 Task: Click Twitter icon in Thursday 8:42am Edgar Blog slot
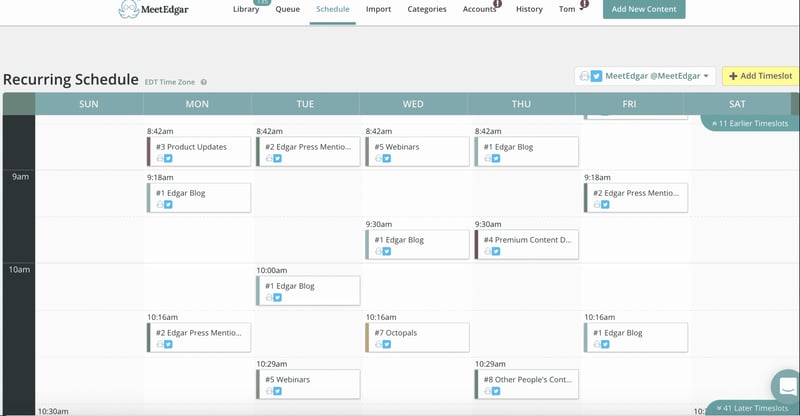click(x=496, y=159)
